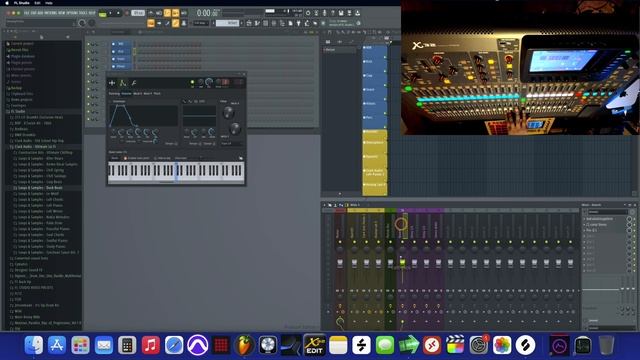Viewport: 640px width, 360px height.
Task: Open the green Messages app in Dock
Action: pos(385,345)
